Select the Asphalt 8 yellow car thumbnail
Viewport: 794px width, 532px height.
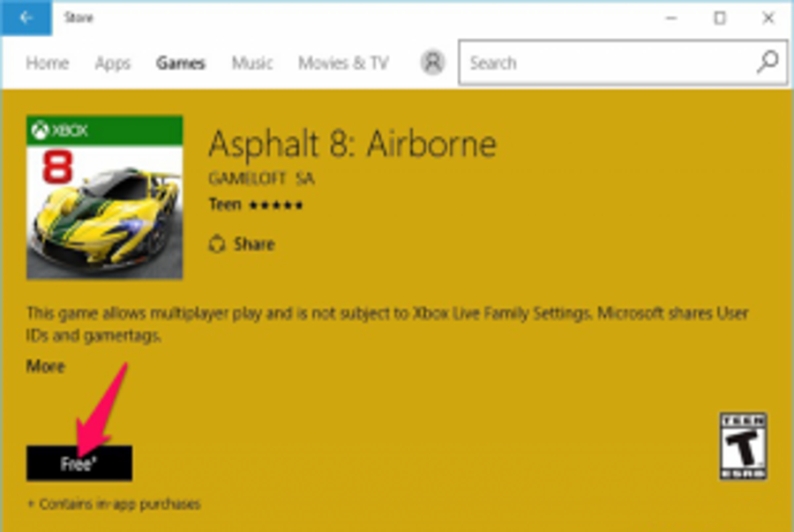tap(104, 212)
